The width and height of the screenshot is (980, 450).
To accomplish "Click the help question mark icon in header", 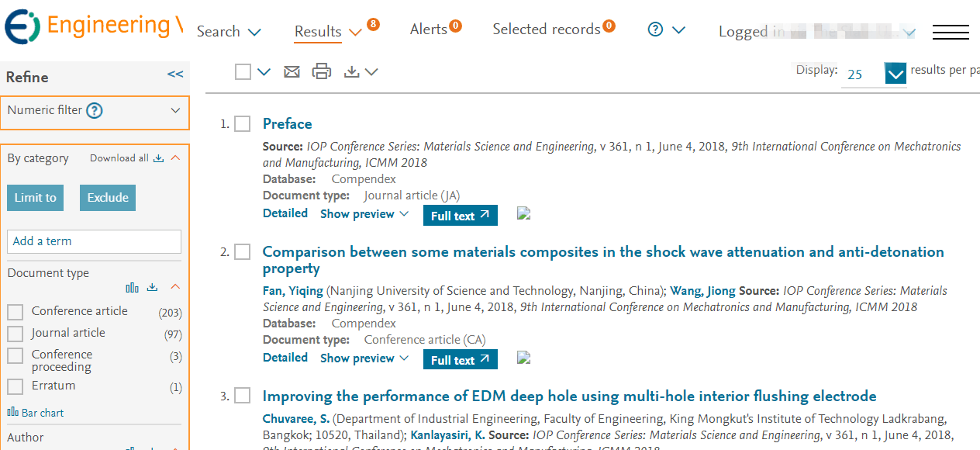I will click(656, 29).
